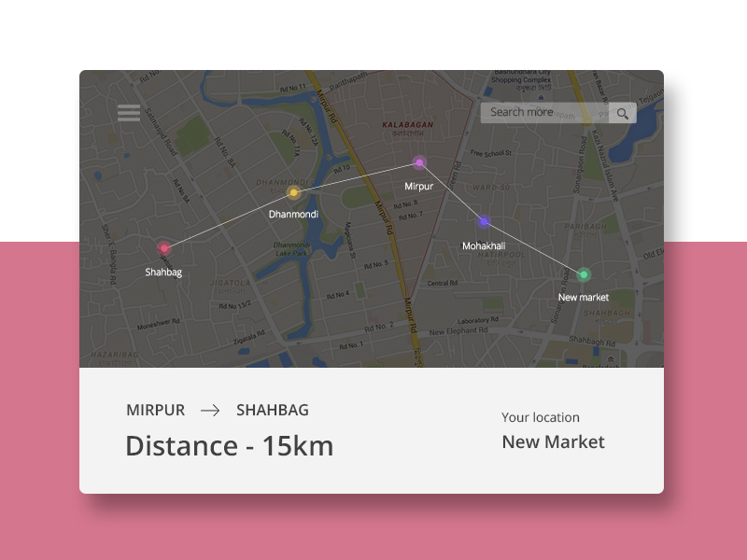Click the Your location caption
The width and height of the screenshot is (747, 560).
[x=541, y=417]
